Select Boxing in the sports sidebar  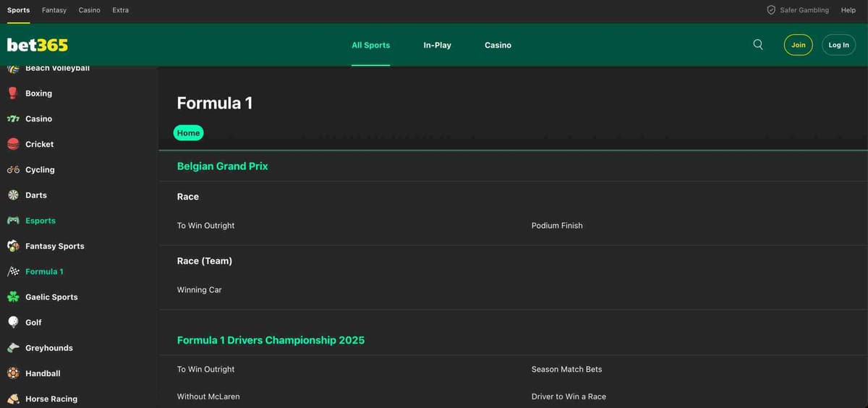point(39,93)
